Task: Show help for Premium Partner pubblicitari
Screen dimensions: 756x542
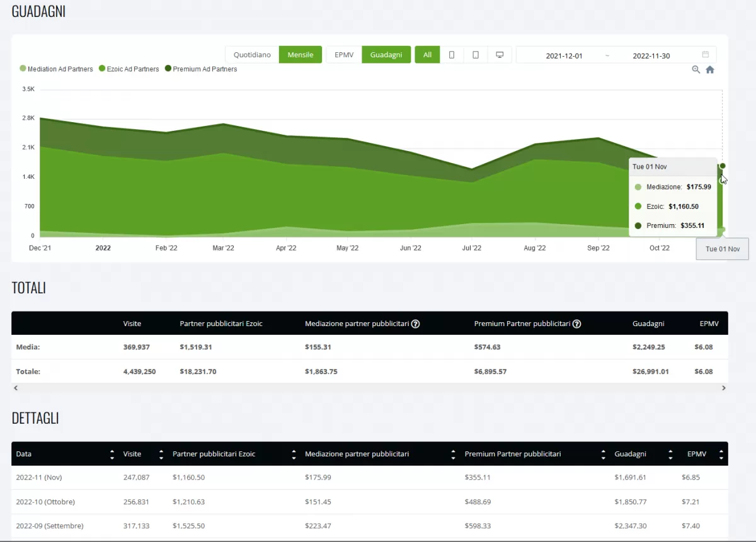Action: 576,324
